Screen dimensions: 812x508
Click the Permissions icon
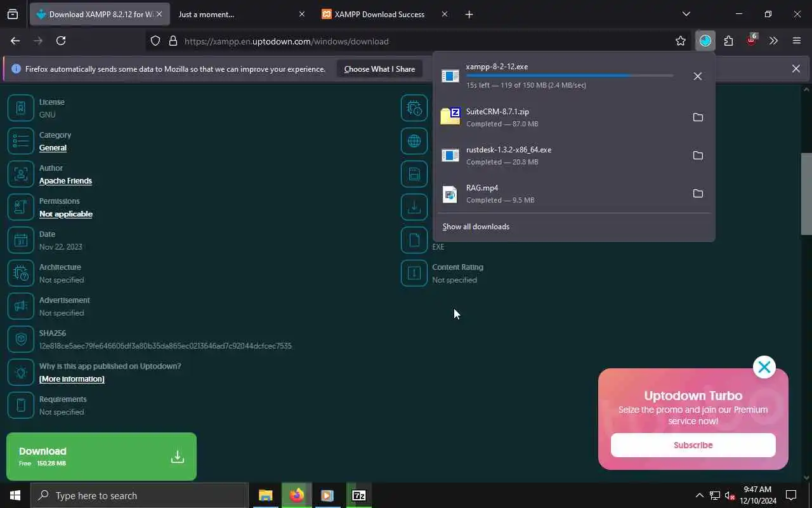[21, 207]
